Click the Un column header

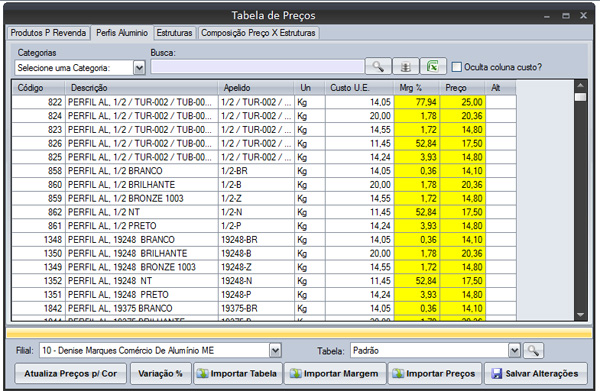(x=310, y=88)
